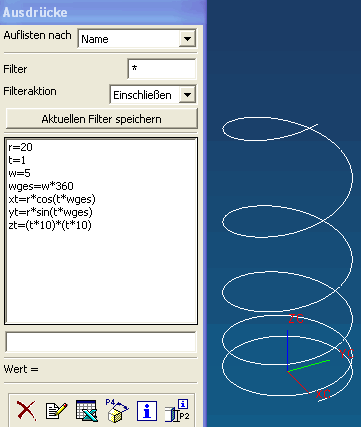361x427 pixels.
Task: Select the xt=r*cos(t*wges) expression
Action: [x=52, y=199]
